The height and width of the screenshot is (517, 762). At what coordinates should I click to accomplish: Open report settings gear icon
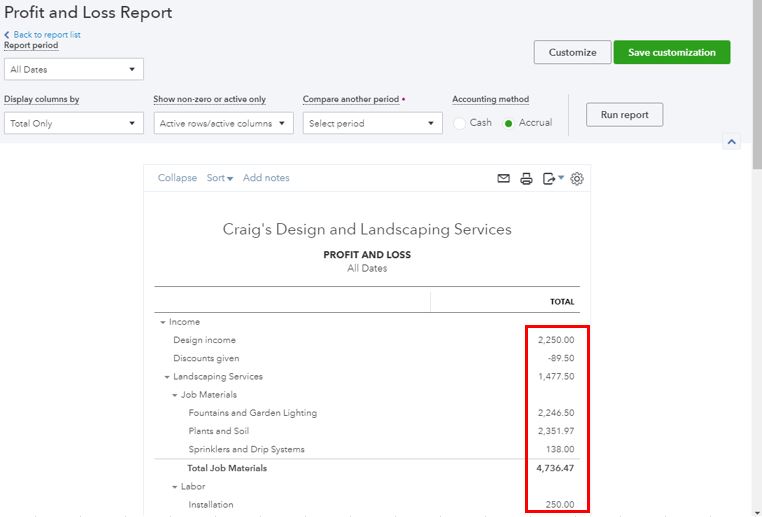coord(577,178)
